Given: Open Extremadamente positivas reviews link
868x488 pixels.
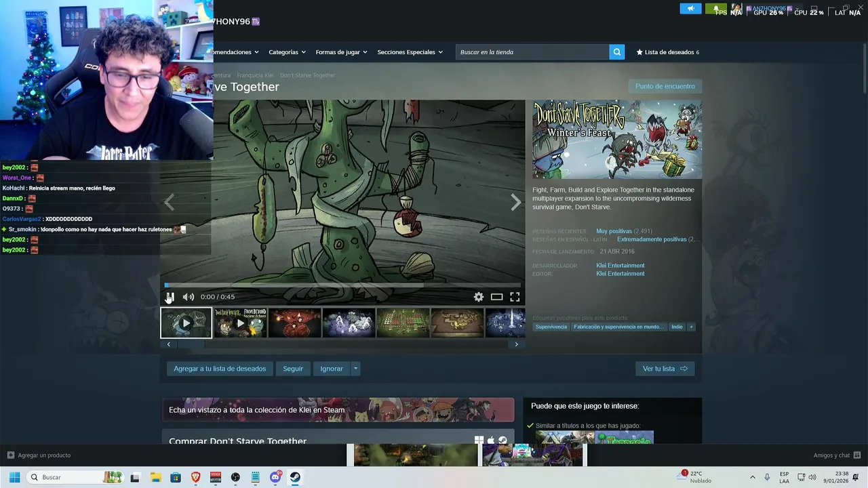Looking at the screenshot, I should click(x=652, y=239).
